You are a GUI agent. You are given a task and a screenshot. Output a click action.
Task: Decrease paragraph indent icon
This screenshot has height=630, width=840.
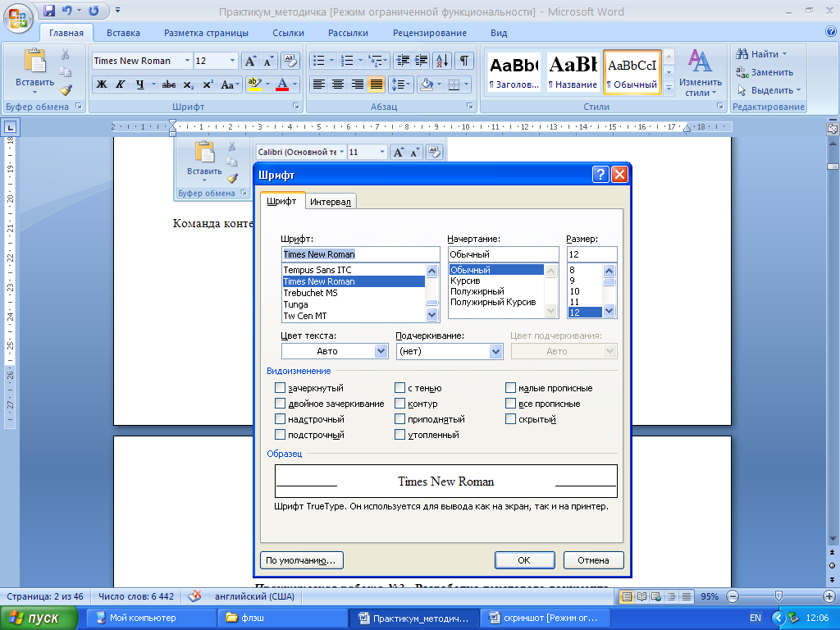[402, 61]
